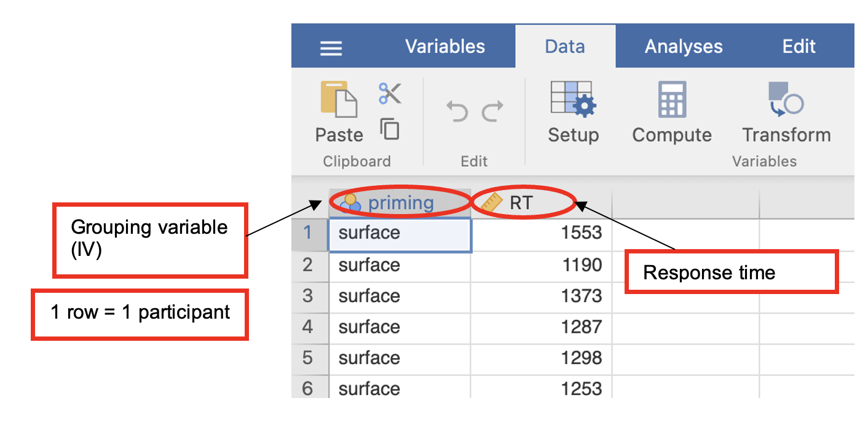Click the surface cell in row 1

click(x=400, y=233)
